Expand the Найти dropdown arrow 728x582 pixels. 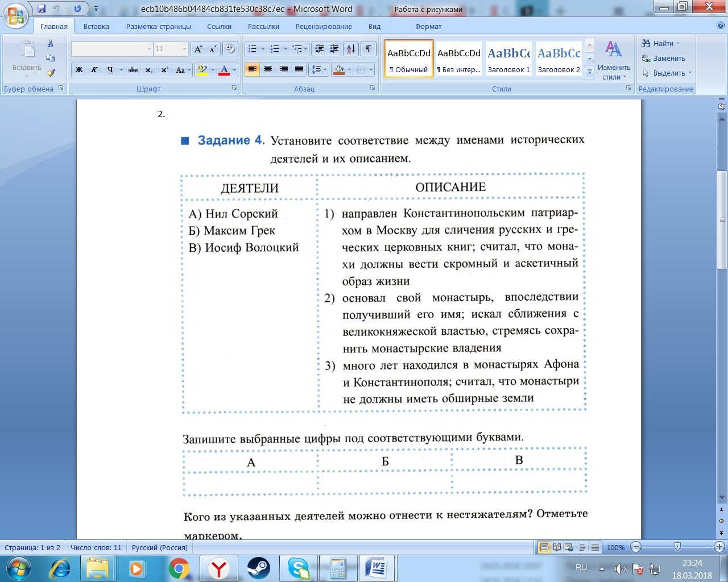tap(678, 44)
